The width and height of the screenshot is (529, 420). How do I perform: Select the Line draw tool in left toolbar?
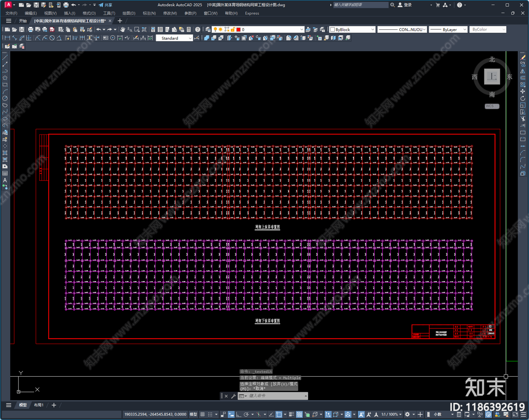(5, 58)
